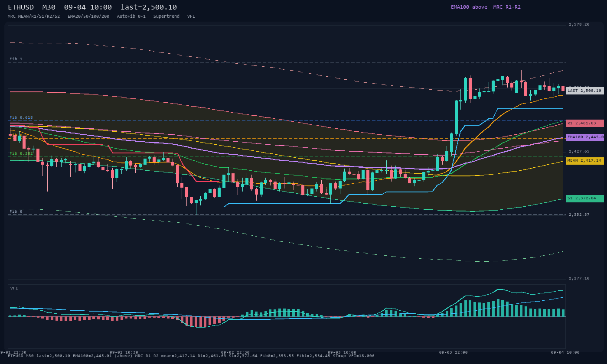
Task: Click the 2,427.65 price axis value
Action: coord(579,151)
